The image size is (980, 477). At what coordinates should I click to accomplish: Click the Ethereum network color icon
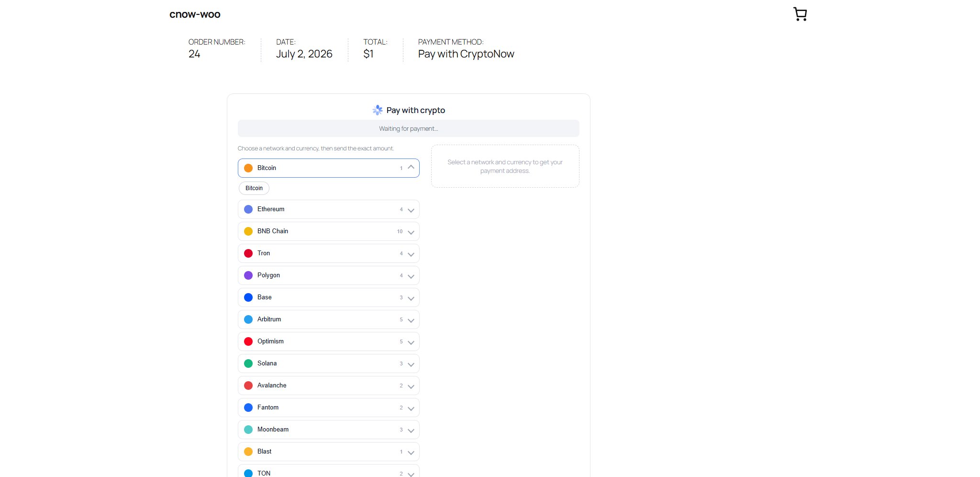[x=248, y=209]
